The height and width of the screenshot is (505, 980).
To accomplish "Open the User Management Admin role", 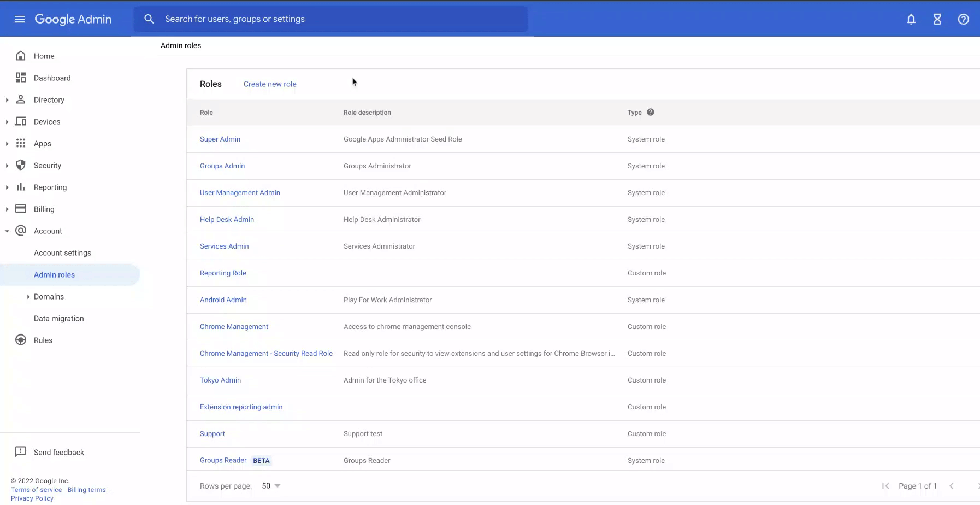I will 240,193.
